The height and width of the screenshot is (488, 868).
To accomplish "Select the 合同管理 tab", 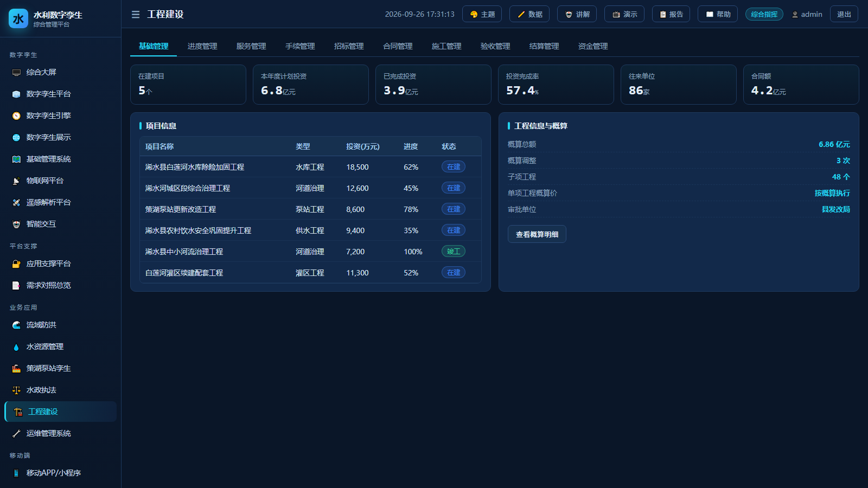I will point(398,46).
